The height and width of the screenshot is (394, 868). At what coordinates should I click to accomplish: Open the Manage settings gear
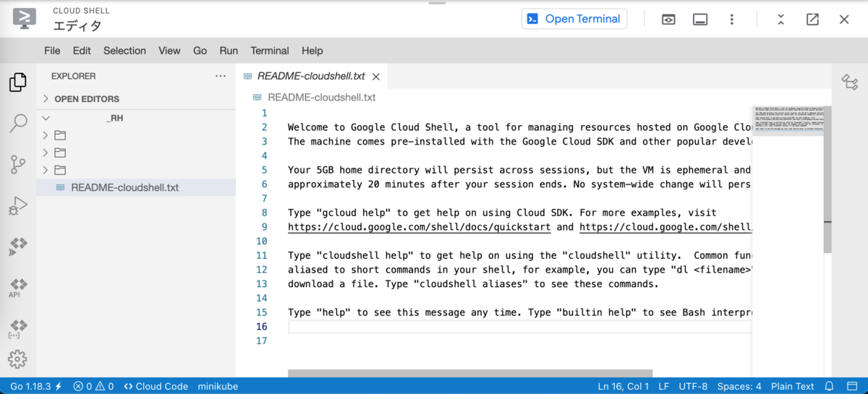click(x=17, y=359)
